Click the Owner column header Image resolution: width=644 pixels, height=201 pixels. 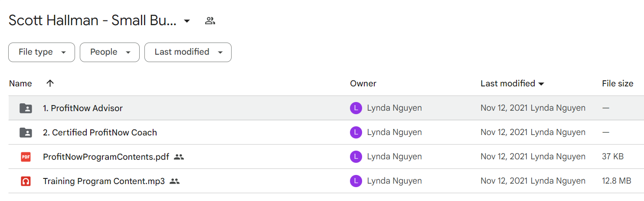[x=363, y=83]
